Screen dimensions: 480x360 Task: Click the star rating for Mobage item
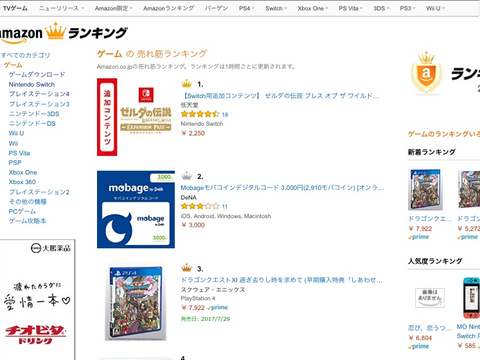coord(200,206)
